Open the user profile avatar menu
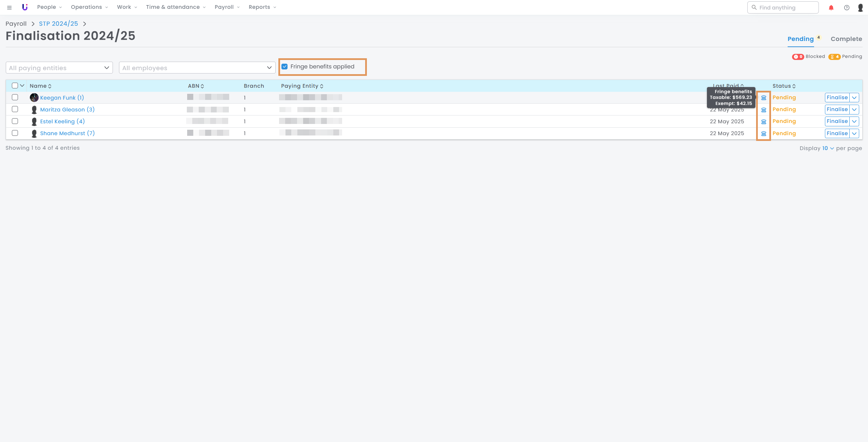 point(861,7)
